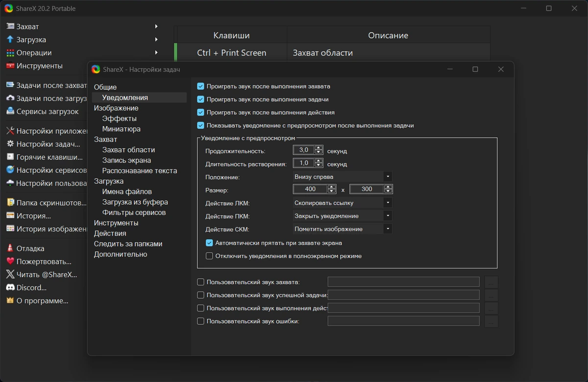Expand the Операции submenu arrow
This screenshot has width=588, height=382.
tap(156, 52)
